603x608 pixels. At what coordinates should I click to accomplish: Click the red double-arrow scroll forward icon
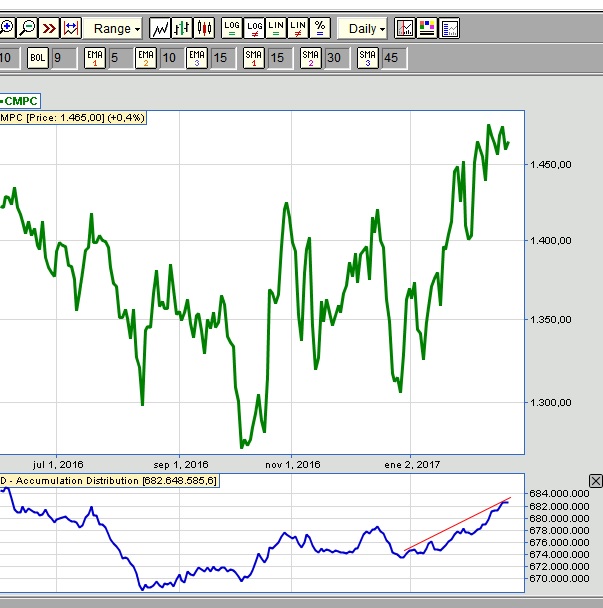coord(49,28)
